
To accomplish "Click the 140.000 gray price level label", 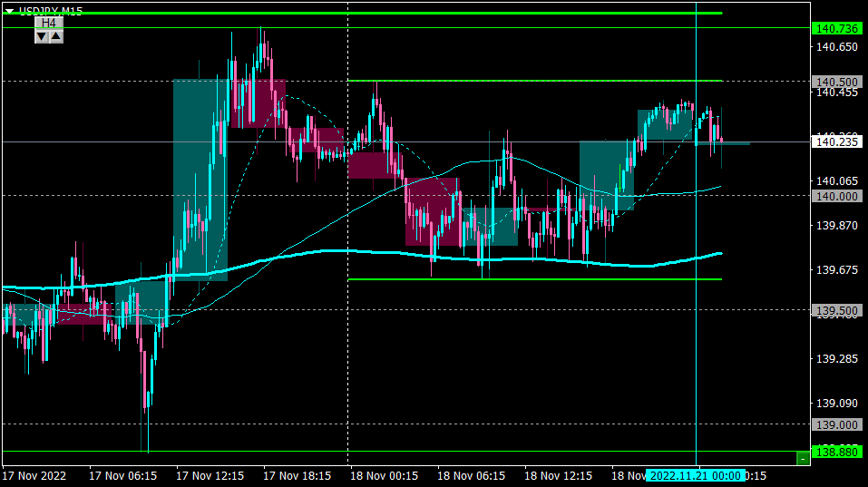I will click(x=837, y=197).
